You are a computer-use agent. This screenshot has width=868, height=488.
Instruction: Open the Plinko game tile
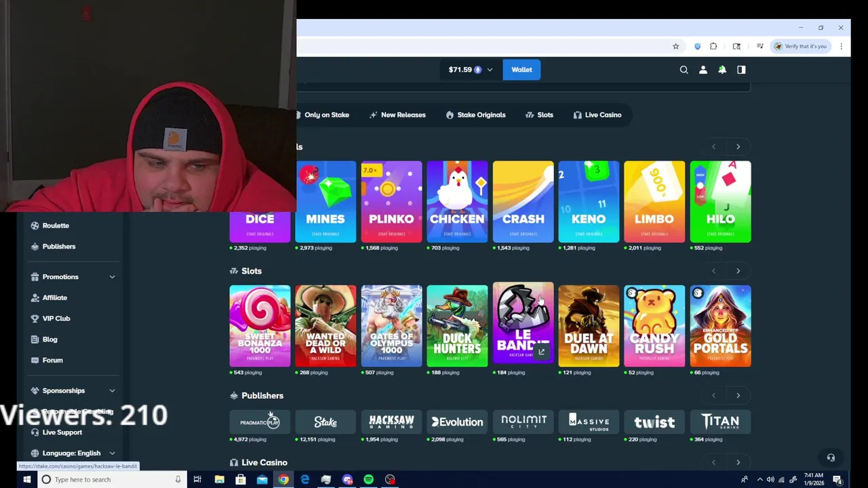point(391,201)
